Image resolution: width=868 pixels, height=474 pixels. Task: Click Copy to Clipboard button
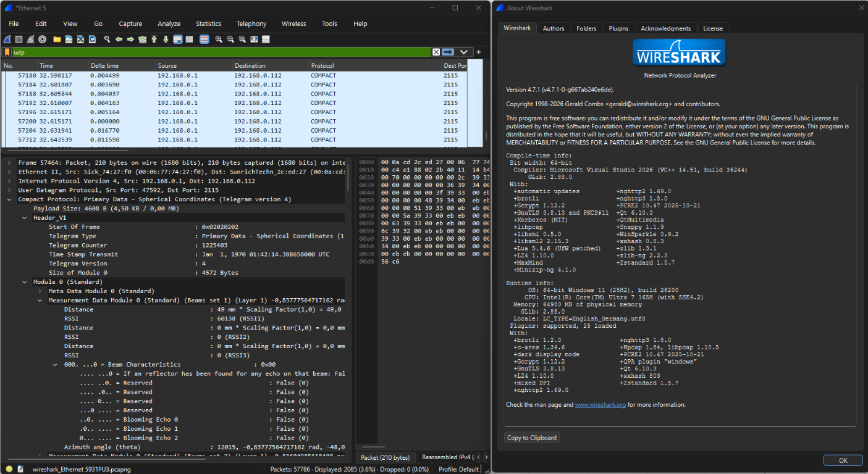(x=532, y=438)
